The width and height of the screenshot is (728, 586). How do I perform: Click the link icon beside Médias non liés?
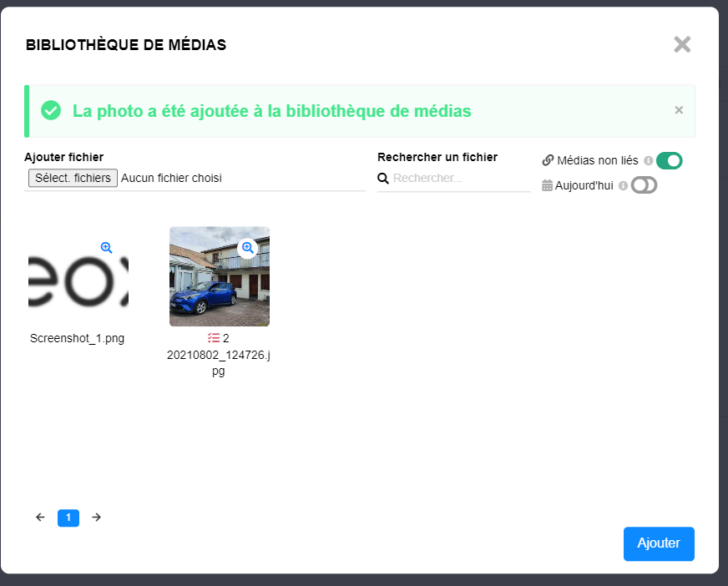[x=548, y=159]
